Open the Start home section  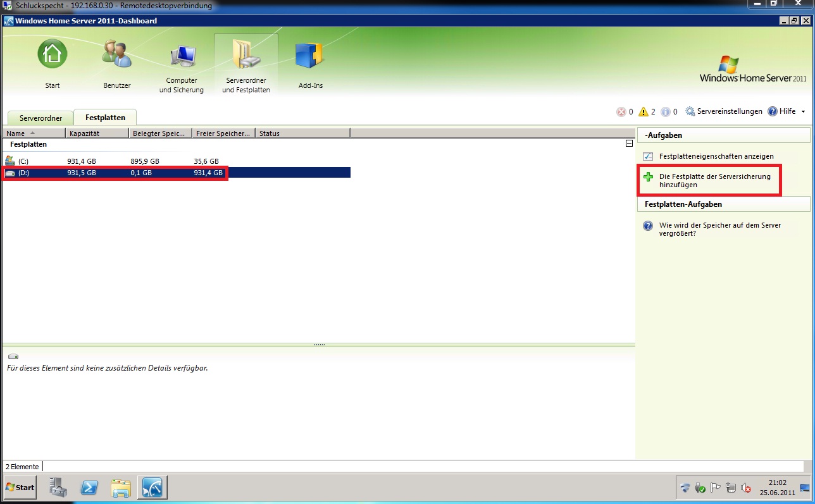point(52,62)
